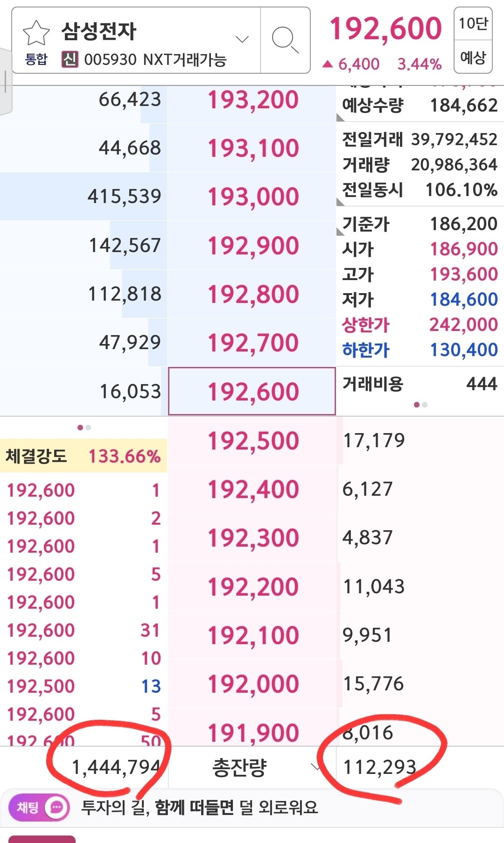504x843 pixels.
Task: Select bid price 192,500
Action: pyautogui.click(x=253, y=441)
